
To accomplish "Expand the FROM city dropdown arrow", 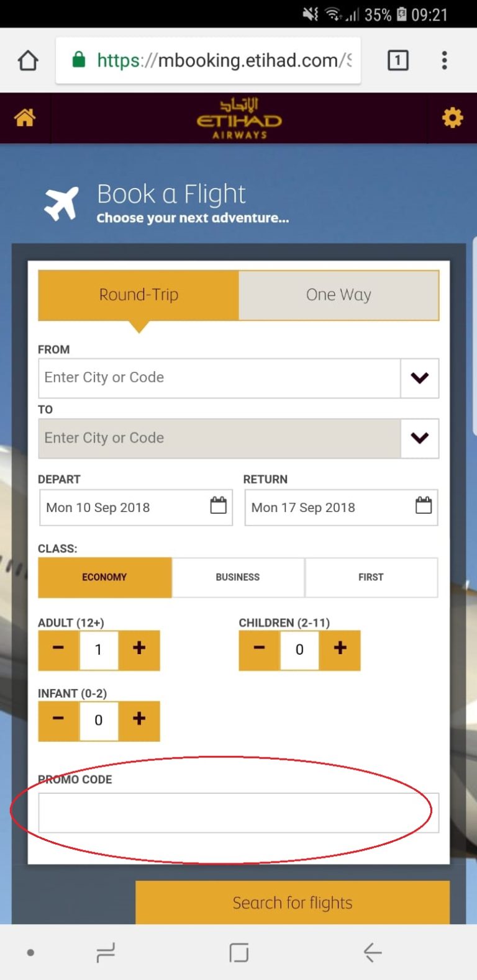I will (420, 378).
